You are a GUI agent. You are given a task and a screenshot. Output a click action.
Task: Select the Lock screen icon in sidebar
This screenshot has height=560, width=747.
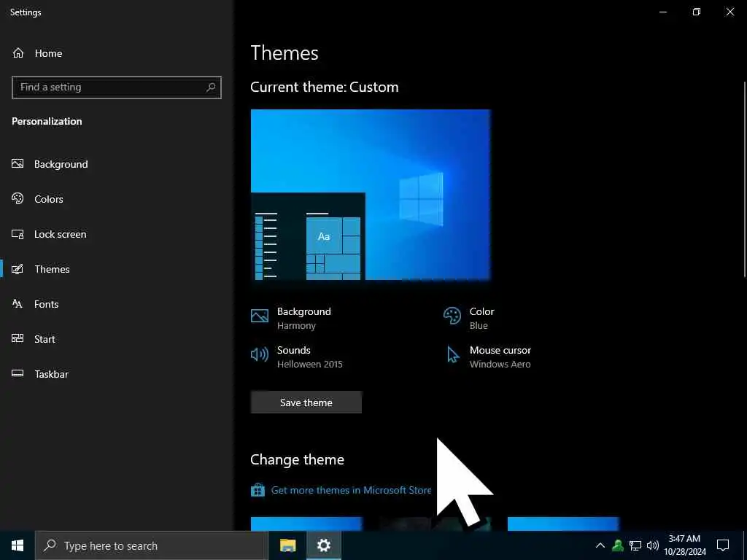tap(18, 234)
